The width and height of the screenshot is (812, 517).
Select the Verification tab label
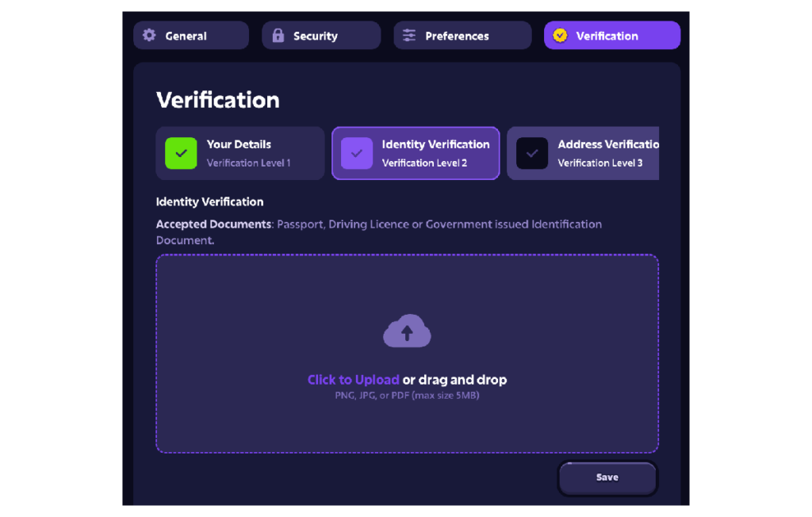607,36
